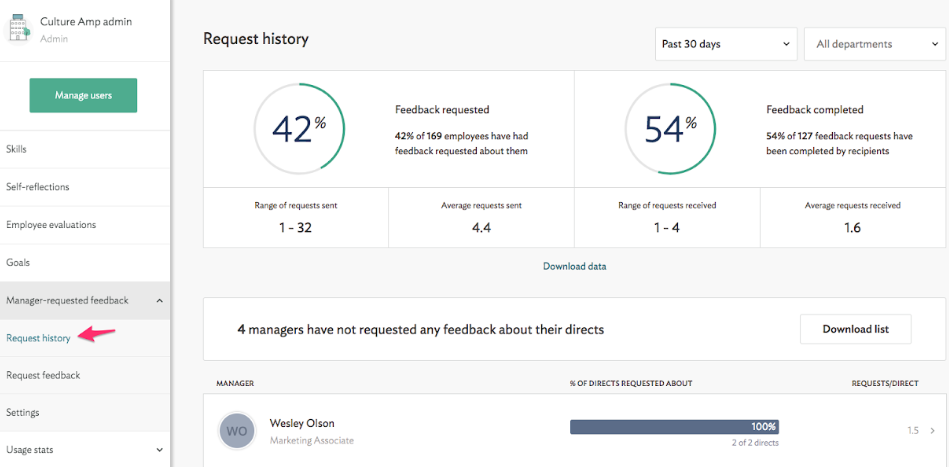Collapse the Manager-requested feedback section

pos(160,300)
